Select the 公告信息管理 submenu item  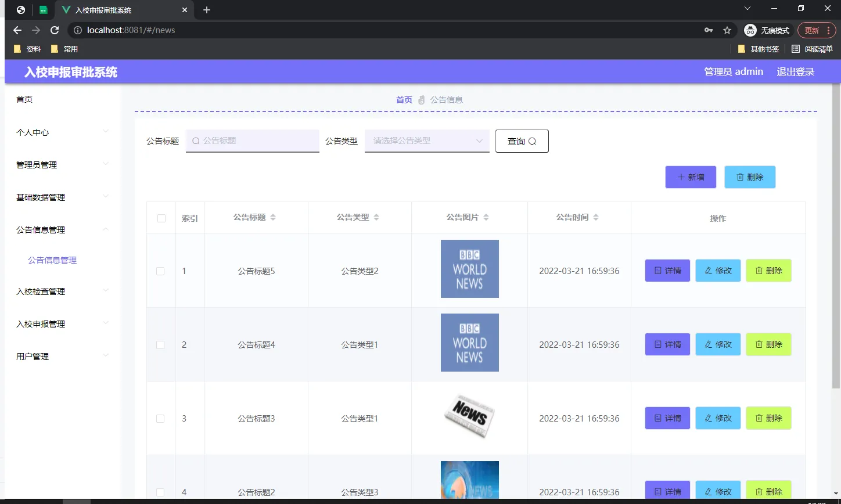click(x=53, y=260)
